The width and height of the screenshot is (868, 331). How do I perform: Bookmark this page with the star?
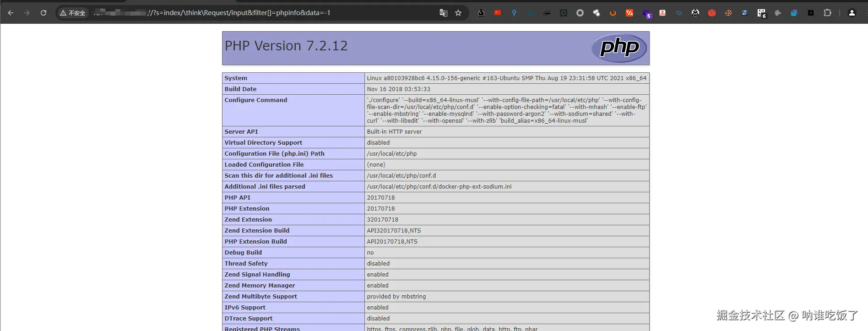(x=458, y=13)
